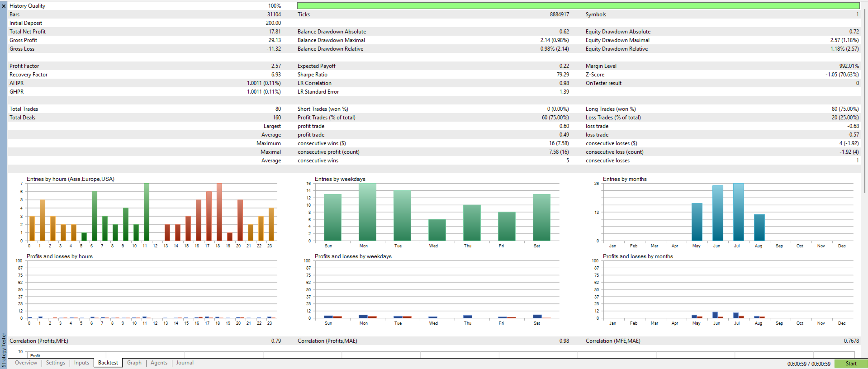Click the hour 11 bar in Entries by hours
This screenshot has height=369, width=868.
point(147,212)
